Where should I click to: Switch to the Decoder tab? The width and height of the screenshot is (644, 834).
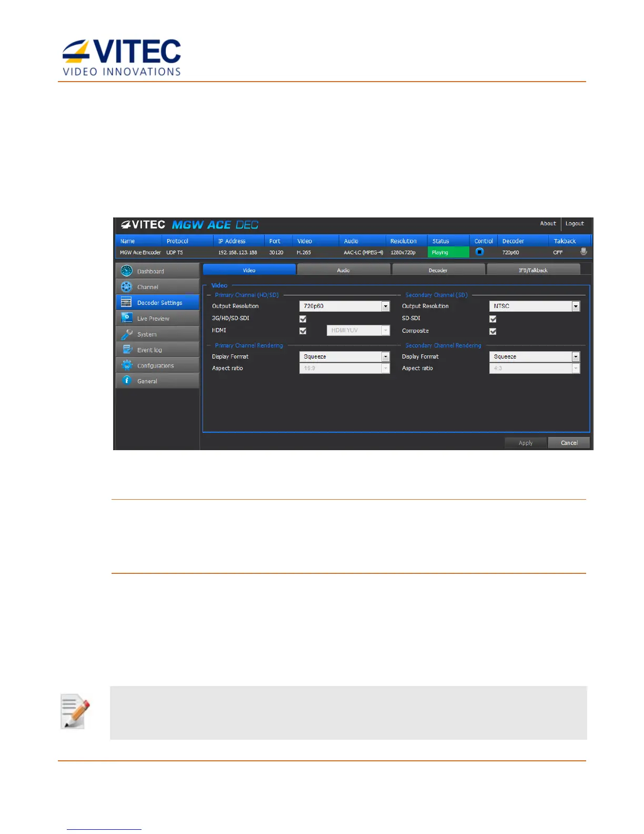pyautogui.click(x=438, y=270)
